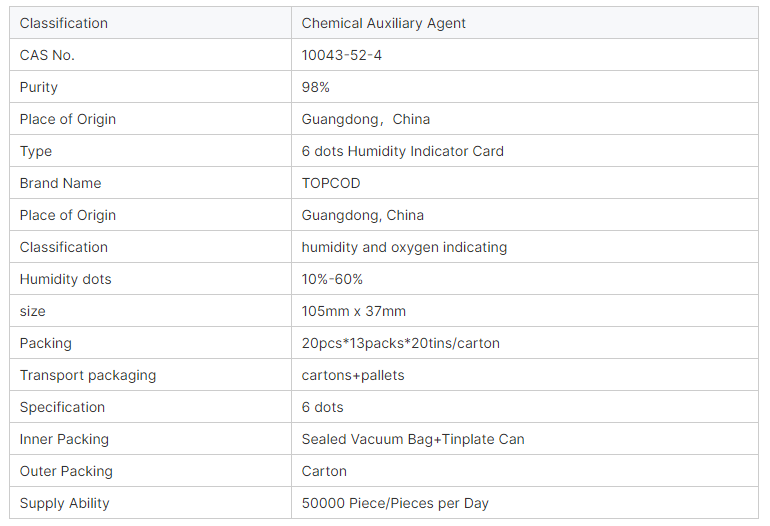
Task: Select the Inner Packing label
Action: (x=64, y=439)
